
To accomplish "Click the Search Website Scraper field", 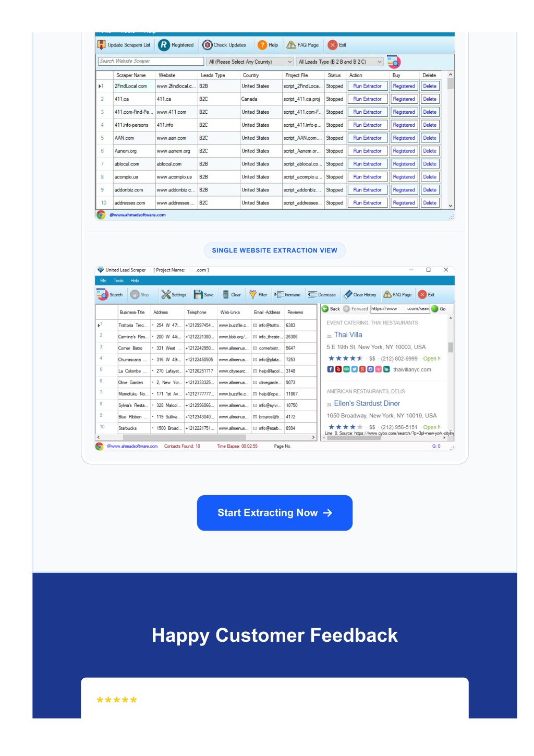I will [151, 62].
